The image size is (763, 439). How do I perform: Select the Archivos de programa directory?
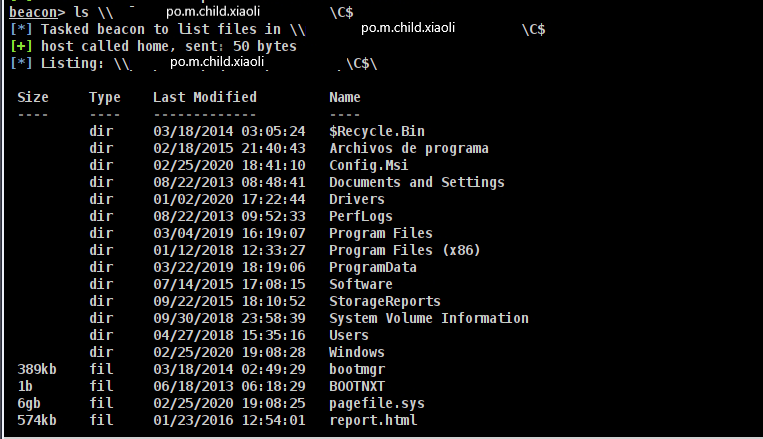click(x=409, y=148)
